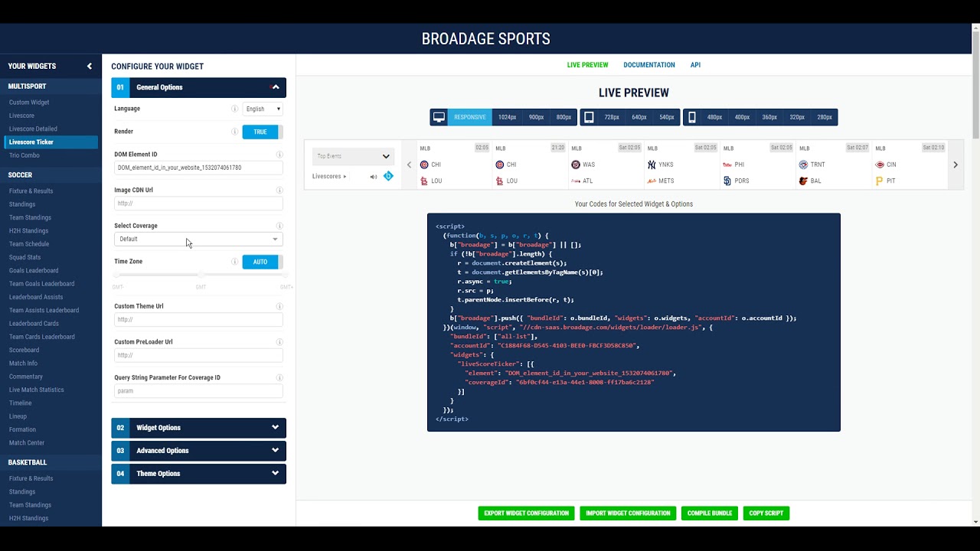Click the ticker sound speaker icon

(374, 177)
